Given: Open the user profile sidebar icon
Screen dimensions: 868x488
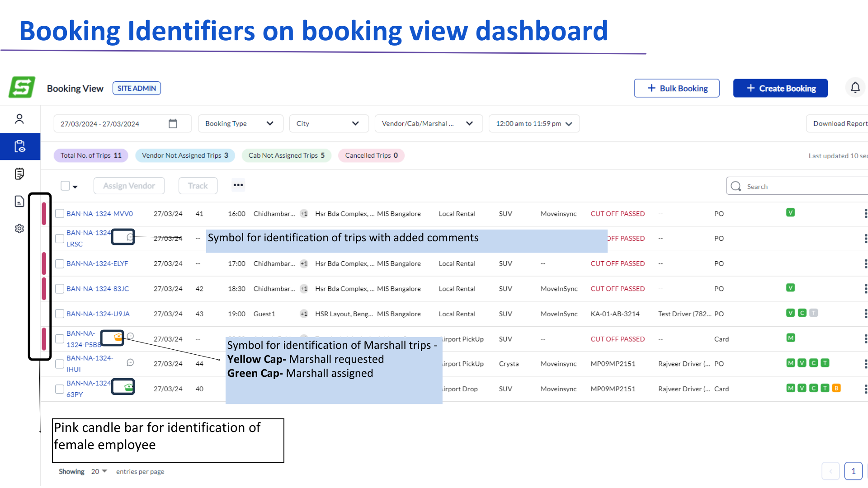Looking at the screenshot, I should [19, 119].
